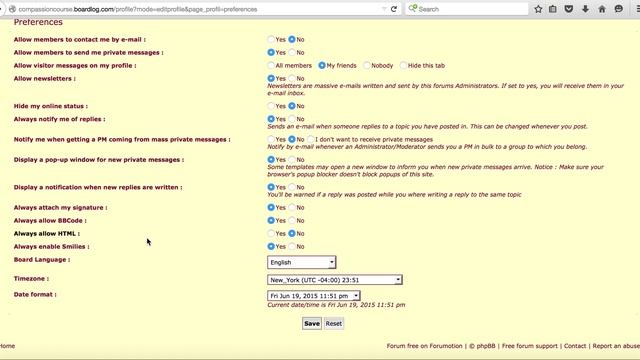Select No for Always attach my signature
This screenshot has height=360, width=640.
click(291, 208)
